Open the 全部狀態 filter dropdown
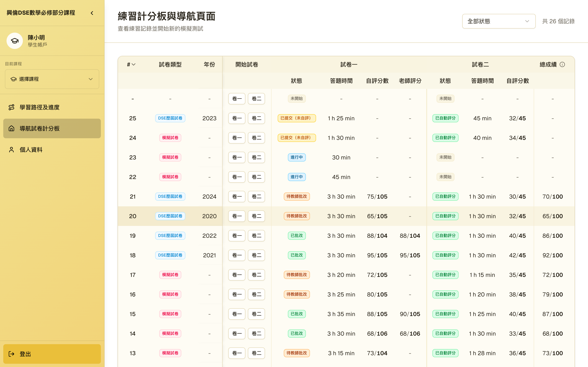 tap(499, 21)
